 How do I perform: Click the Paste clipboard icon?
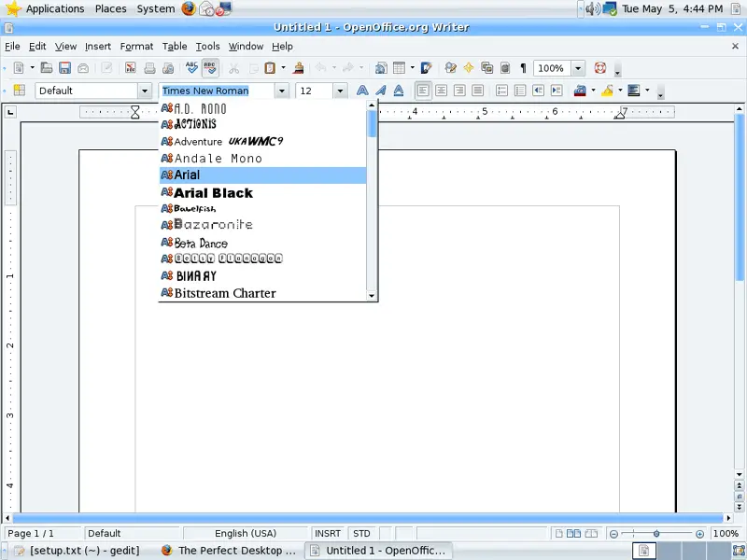[270, 68]
